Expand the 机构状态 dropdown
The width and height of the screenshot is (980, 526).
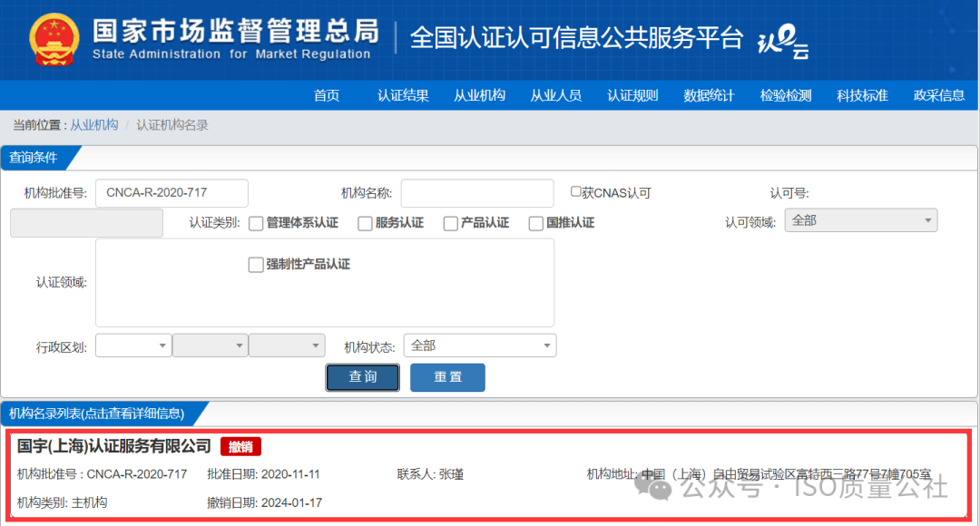479,345
